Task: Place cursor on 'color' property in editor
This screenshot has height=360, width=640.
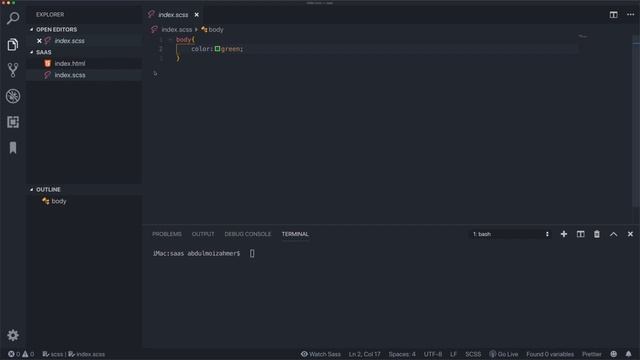Action: pyautogui.click(x=201, y=49)
